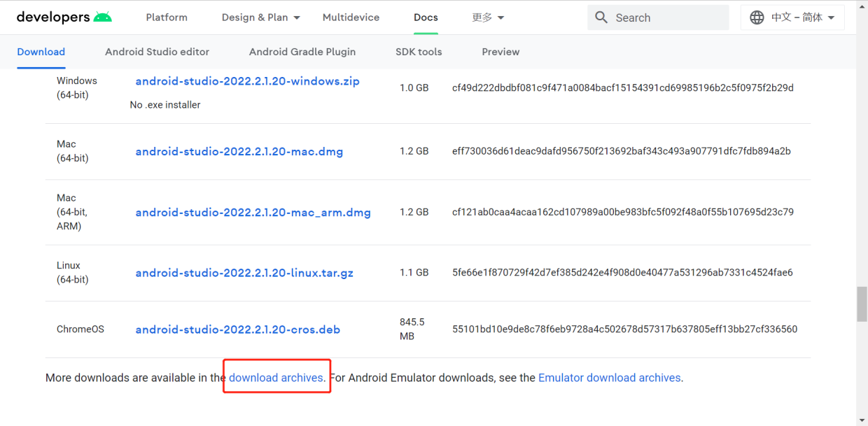The height and width of the screenshot is (426, 868).
Task: Open the Android developers logo home link
Action: (64, 17)
